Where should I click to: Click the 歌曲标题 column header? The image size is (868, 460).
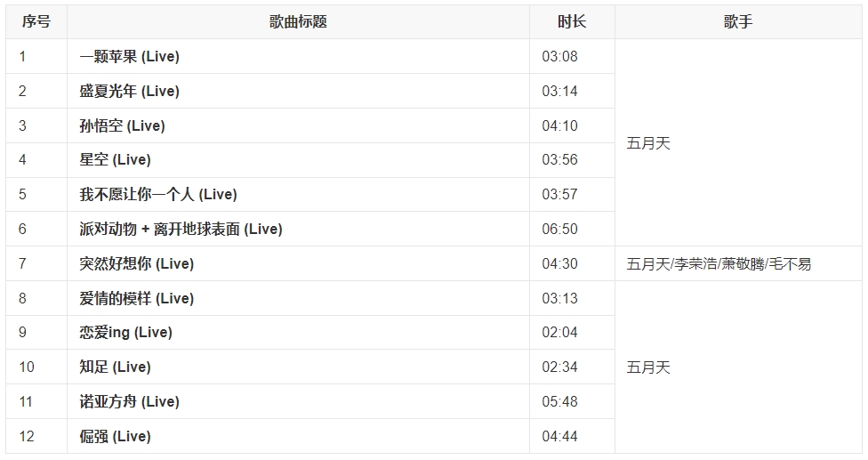298,22
